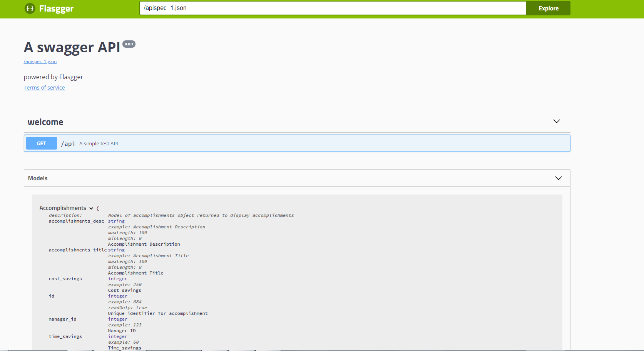Screen dimensions: 644x351
Task: Click the GET method badge
Action: [42, 143]
